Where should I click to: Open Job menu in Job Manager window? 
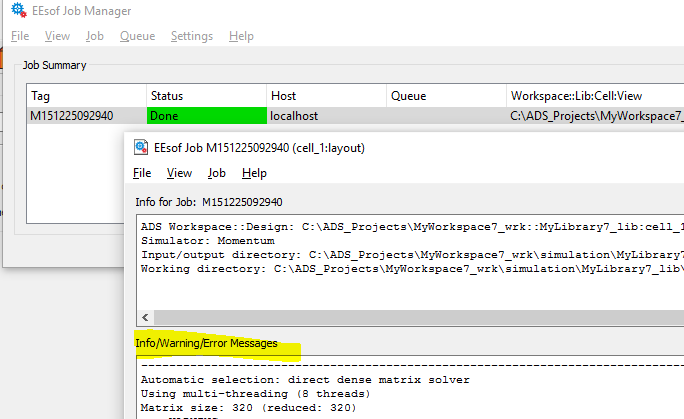pos(95,36)
